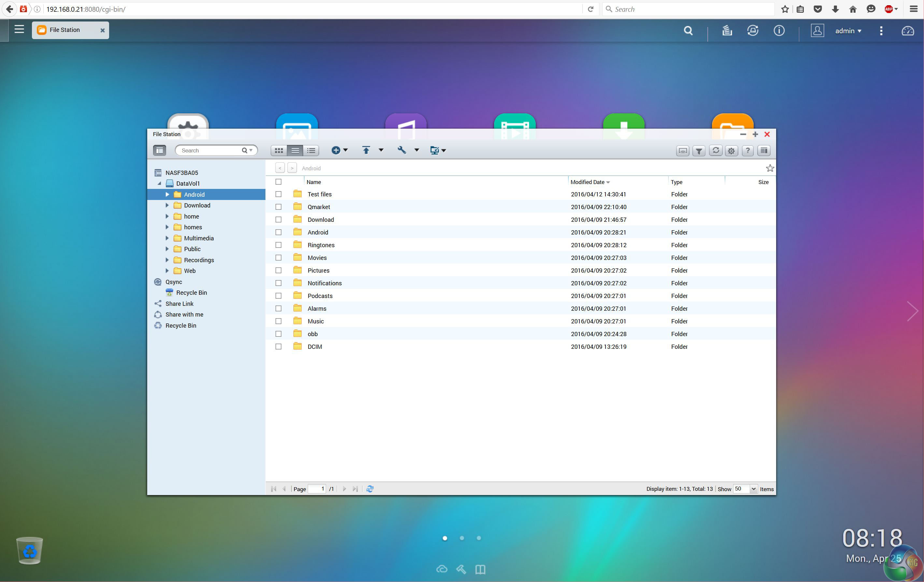Tick the Ringtones folder checkbox
The width and height of the screenshot is (924, 582).
click(278, 245)
